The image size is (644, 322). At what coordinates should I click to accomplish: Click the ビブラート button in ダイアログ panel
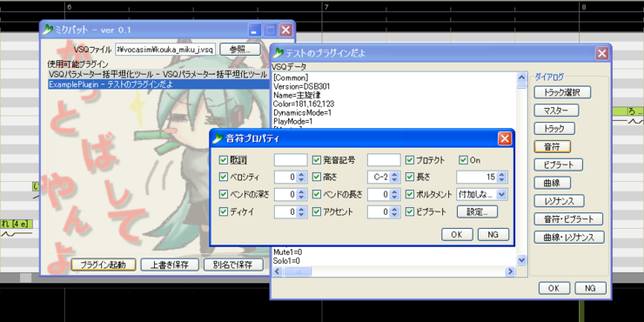[x=558, y=164]
